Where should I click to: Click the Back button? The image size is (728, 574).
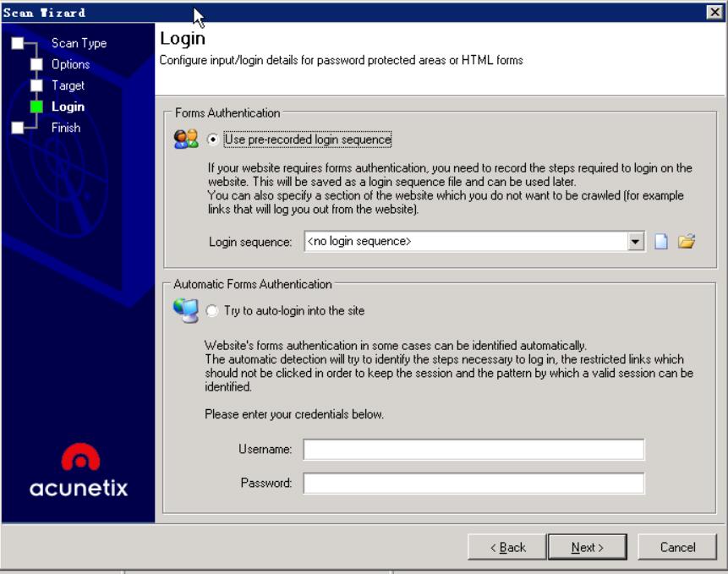(x=507, y=548)
